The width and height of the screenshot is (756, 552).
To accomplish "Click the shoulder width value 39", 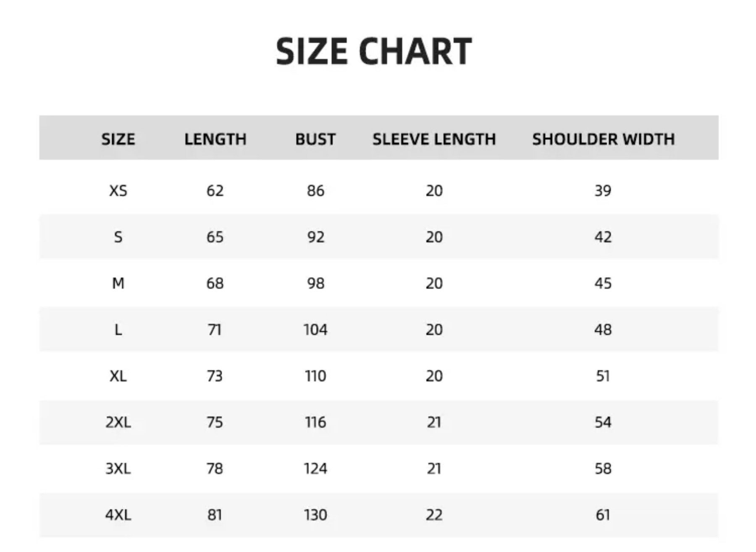I will click(603, 191).
